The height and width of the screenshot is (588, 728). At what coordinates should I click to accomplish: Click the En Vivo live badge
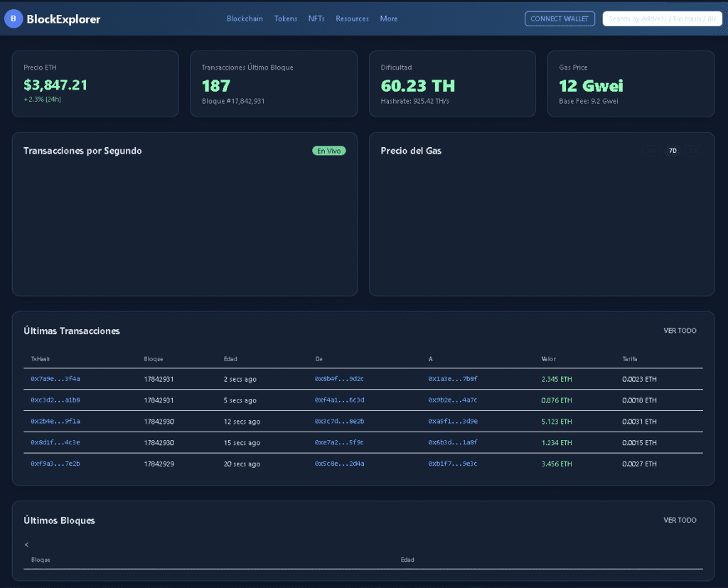click(x=328, y=151)
